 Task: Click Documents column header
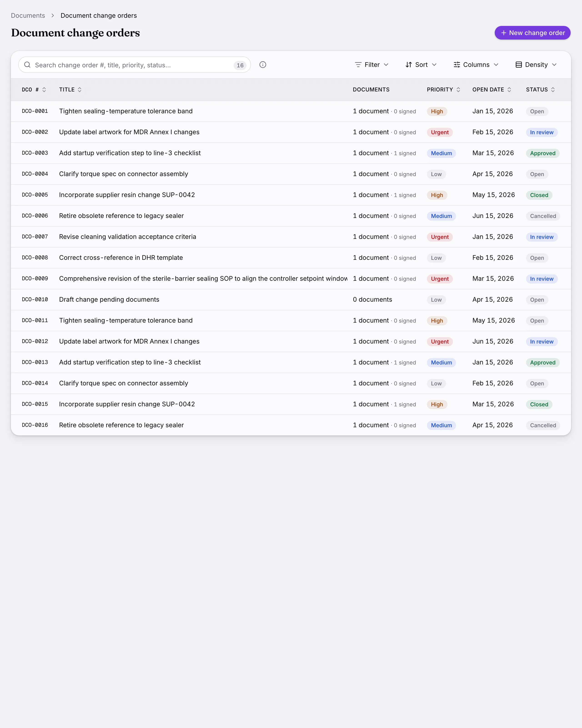pyautogui.click(x=371, y=89)
